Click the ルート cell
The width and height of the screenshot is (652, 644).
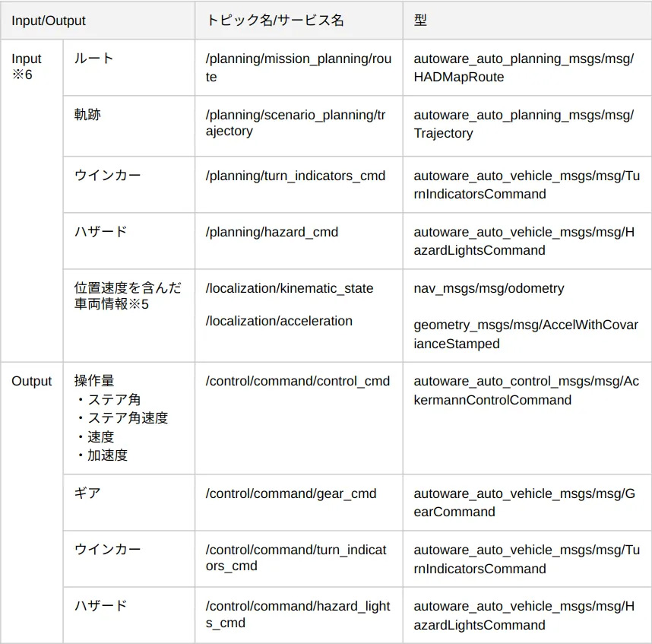[129, 68]
